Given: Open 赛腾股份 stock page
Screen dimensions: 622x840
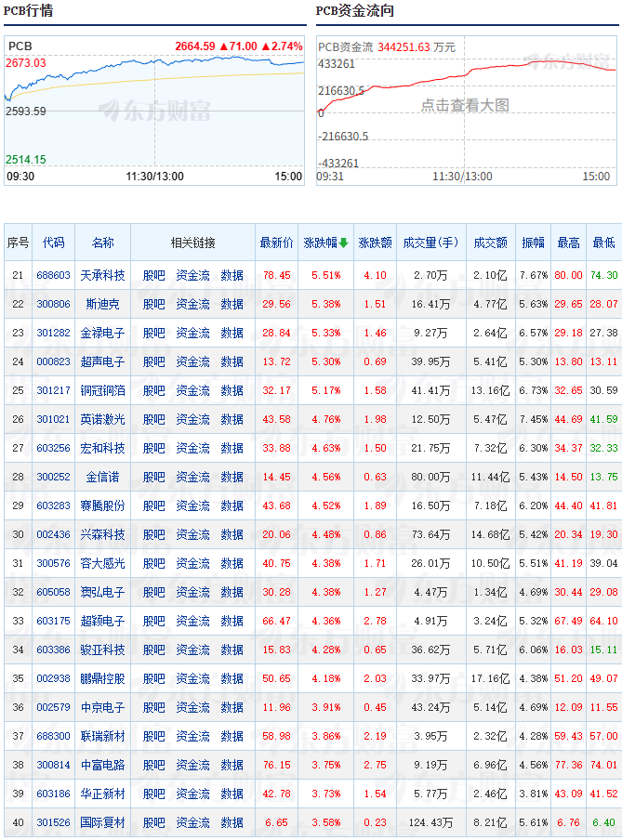Looking at the screenshot, I should point(102,506).
